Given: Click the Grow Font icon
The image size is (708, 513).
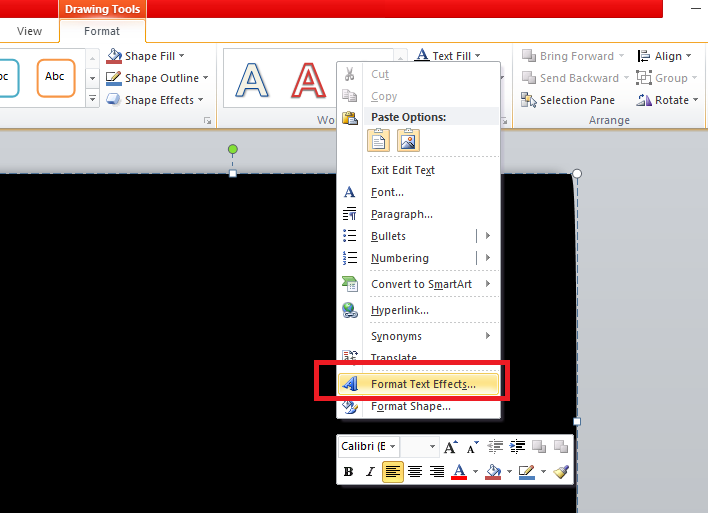Looking at the screenshot, I should (x=451, y=447).
